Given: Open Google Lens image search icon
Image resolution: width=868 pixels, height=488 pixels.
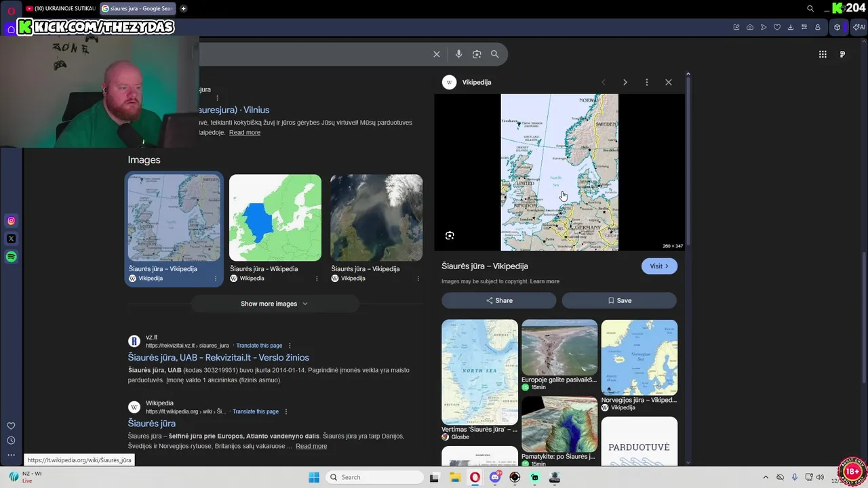Looking at the screenshot, I should click(x=477, y=54).
